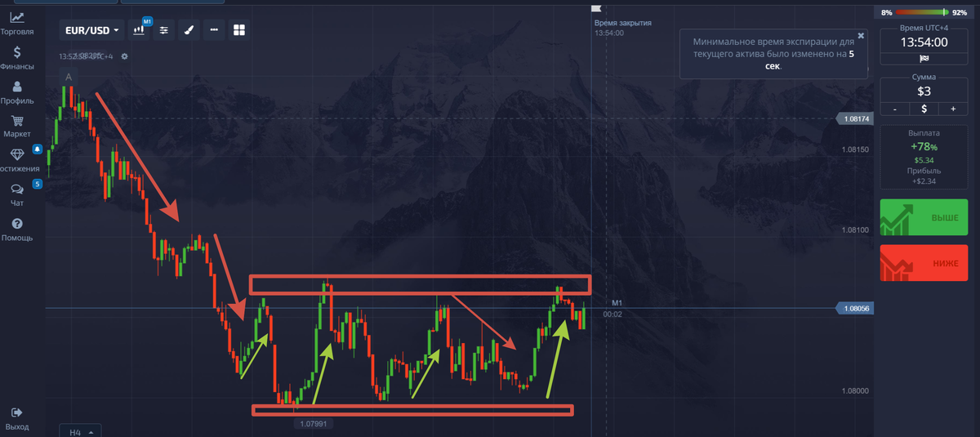Click the A auto-scale chart button
This screenshot has width=980, height=437.
coord(69,78)
